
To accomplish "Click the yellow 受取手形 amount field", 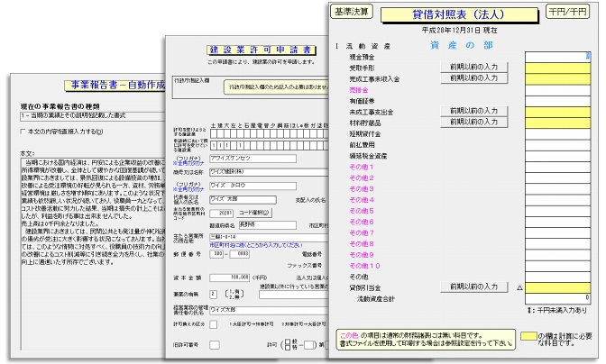I will (x=557, y=68).
